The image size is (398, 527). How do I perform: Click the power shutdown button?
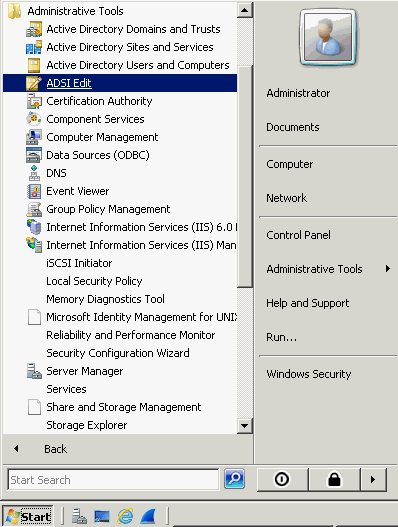[282, 479]
